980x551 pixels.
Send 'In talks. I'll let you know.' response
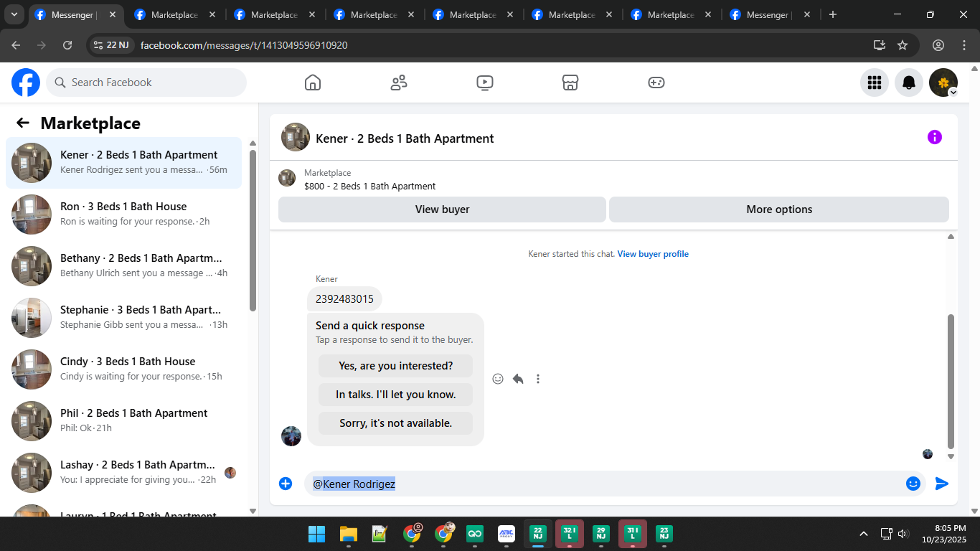coord(396,395)
